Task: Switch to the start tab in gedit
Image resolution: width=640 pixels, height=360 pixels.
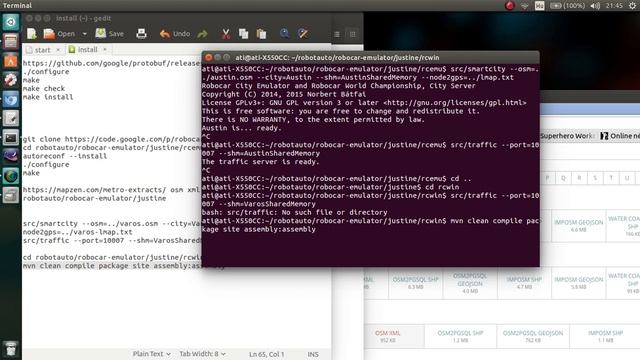Action: click(x=42, y=50)
